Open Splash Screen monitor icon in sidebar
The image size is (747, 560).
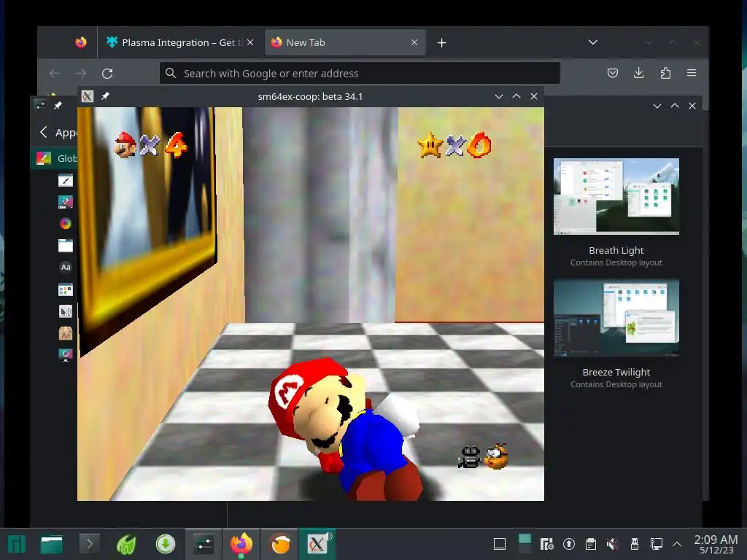(x=65, y=355)
